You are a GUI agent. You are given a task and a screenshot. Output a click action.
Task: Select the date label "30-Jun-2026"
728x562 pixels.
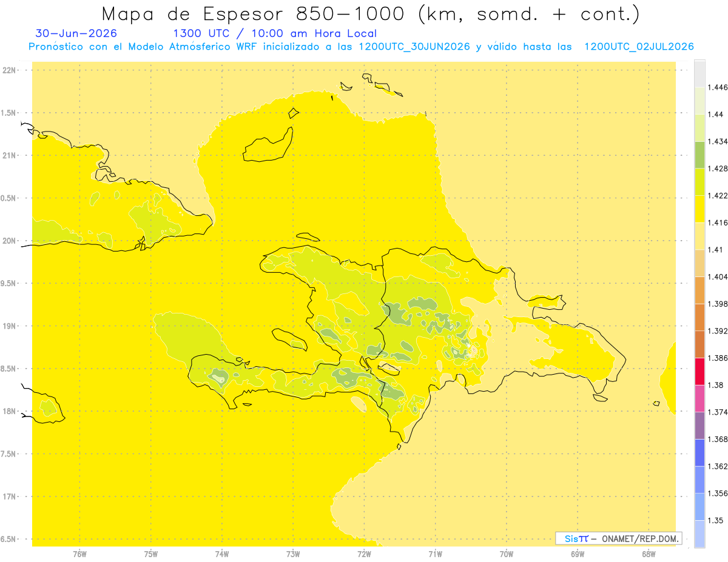coord(76,33)
